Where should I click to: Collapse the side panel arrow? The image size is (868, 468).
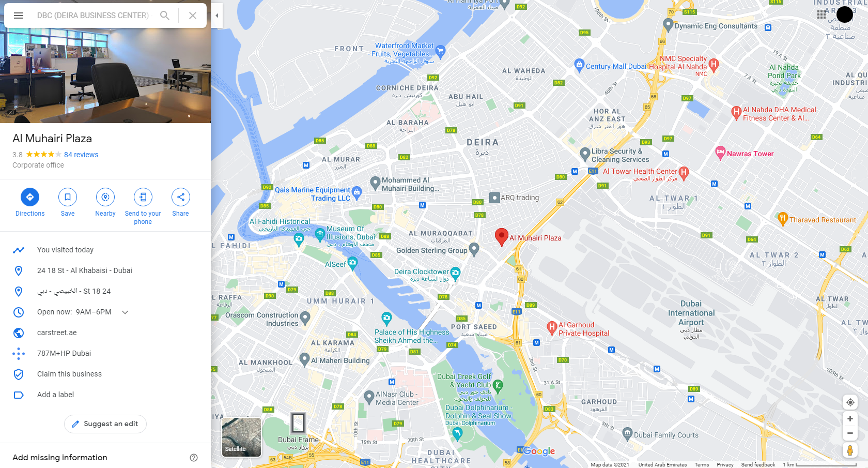click(217, 16)
